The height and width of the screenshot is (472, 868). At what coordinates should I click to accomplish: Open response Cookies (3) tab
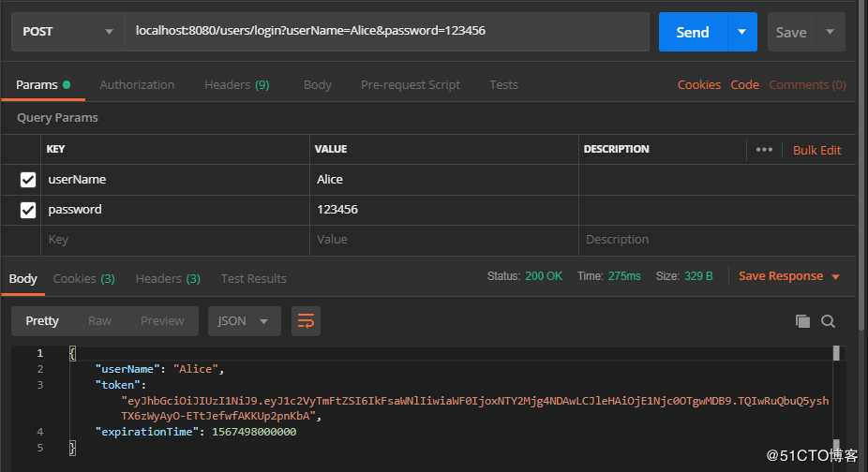83,278
